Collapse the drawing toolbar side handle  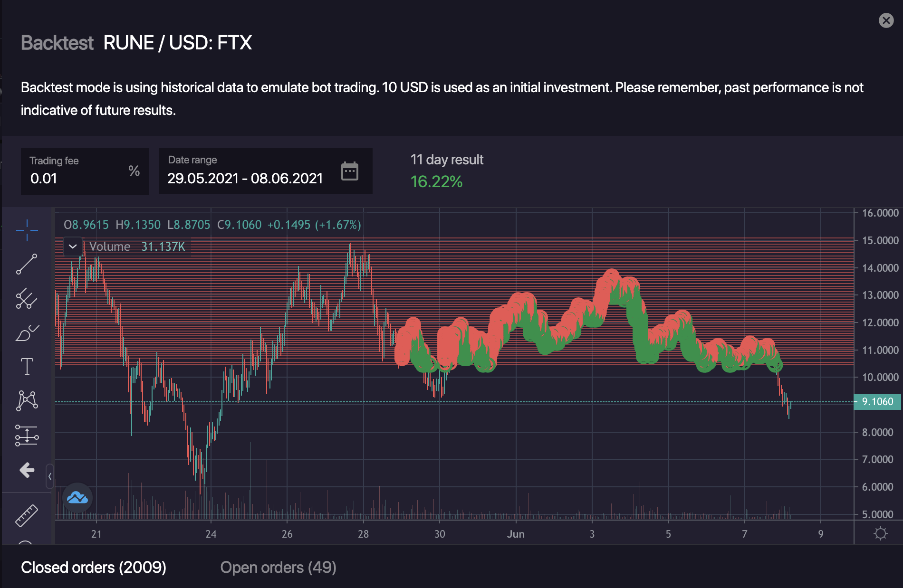(x=49, y=476)
